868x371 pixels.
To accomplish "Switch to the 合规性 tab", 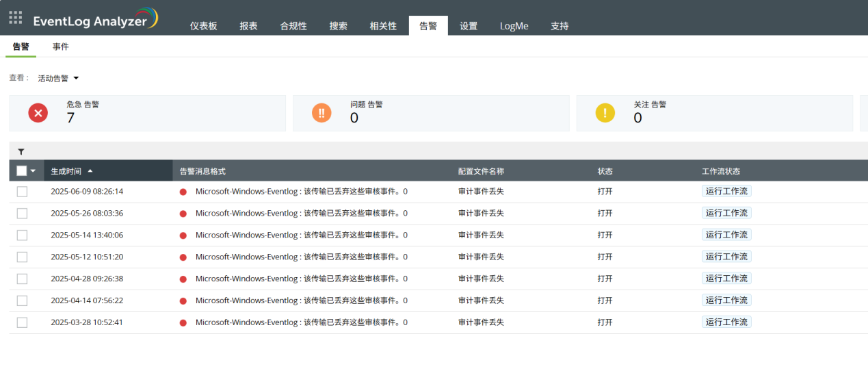I will [x=293, y=26].
